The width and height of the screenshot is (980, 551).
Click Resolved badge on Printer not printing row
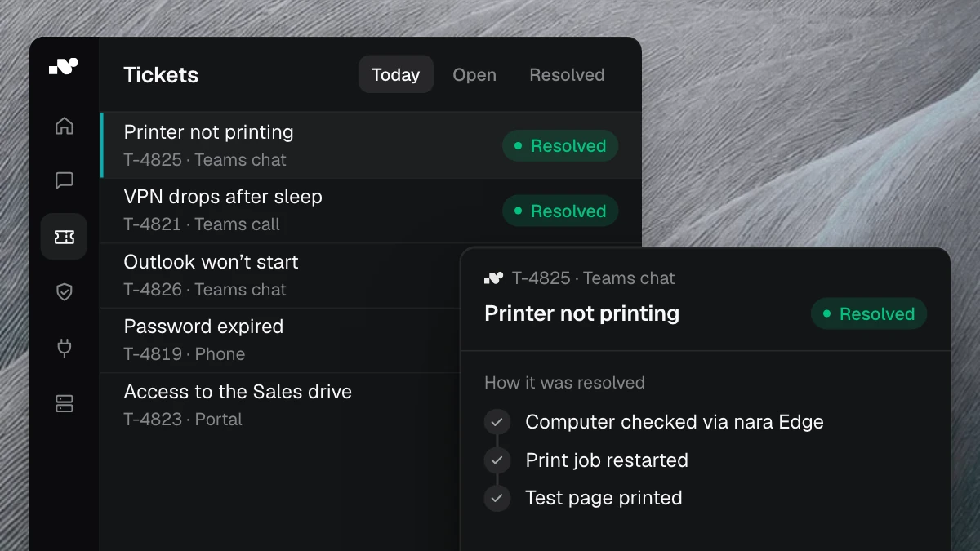point(560,146)
